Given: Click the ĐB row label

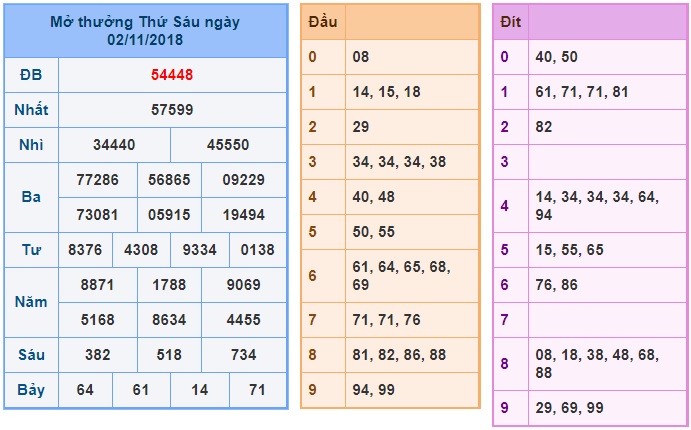Looking at the screenshot, I should (31, 75).
